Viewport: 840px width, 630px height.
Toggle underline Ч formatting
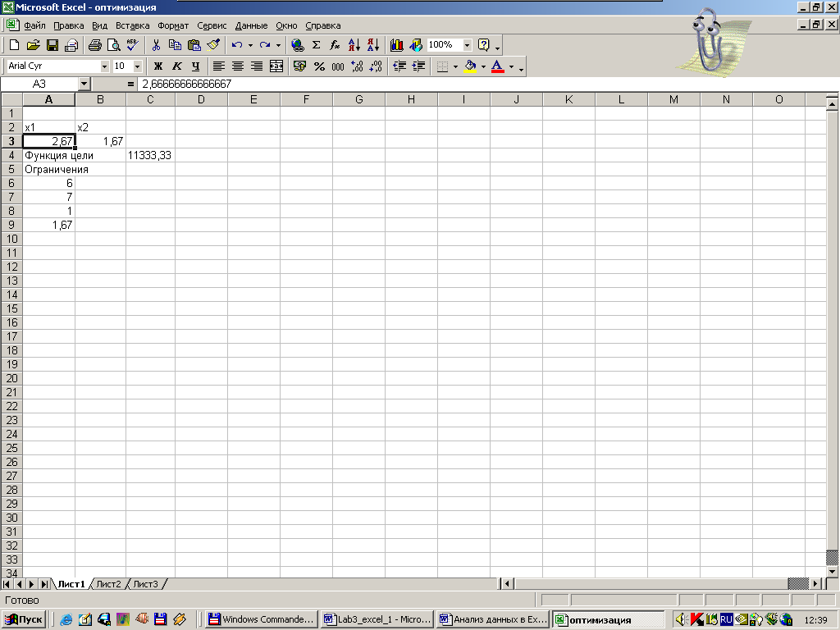pos(195,66)
